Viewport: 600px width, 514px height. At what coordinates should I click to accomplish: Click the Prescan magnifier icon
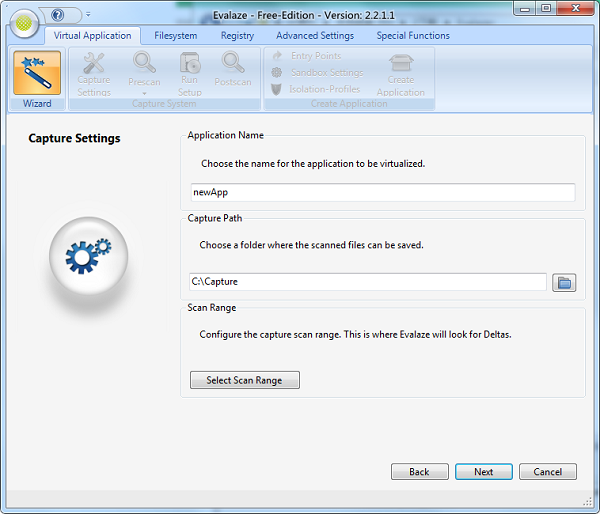pyautogui.click(x=144, y=62)
